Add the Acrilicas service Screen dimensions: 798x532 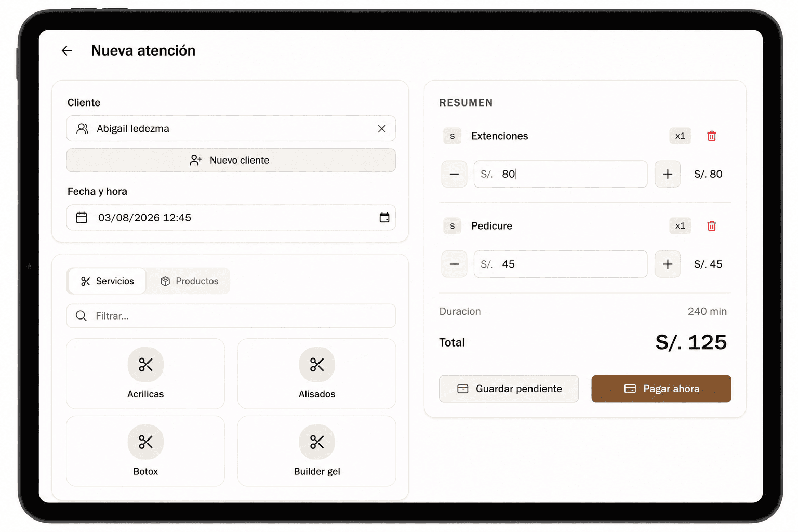tap(145, 374)
